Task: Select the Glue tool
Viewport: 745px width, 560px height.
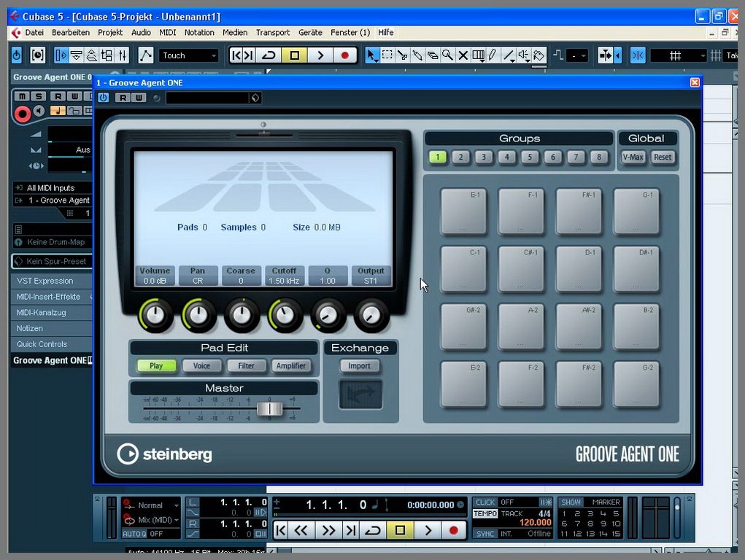Action: pos(417,55)
